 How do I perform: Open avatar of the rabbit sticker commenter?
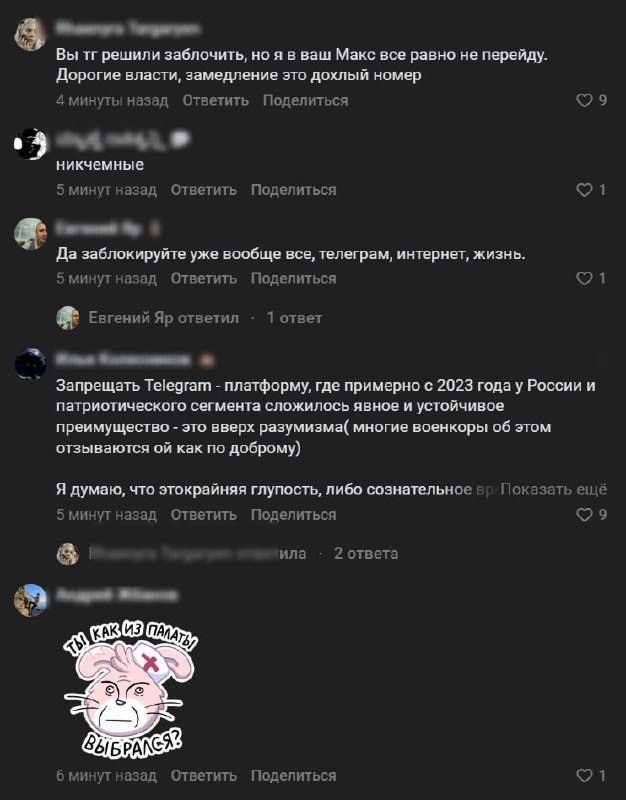tap(30, 601)
